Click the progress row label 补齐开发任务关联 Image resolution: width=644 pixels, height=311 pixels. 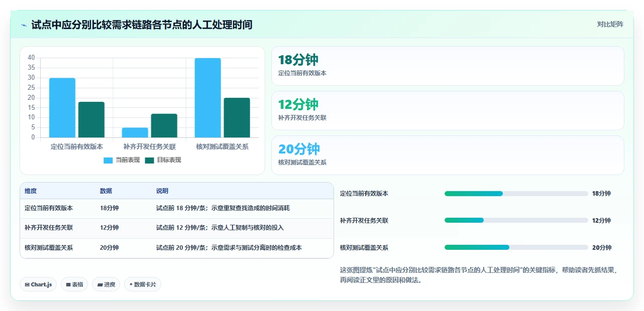click(364, 220)
